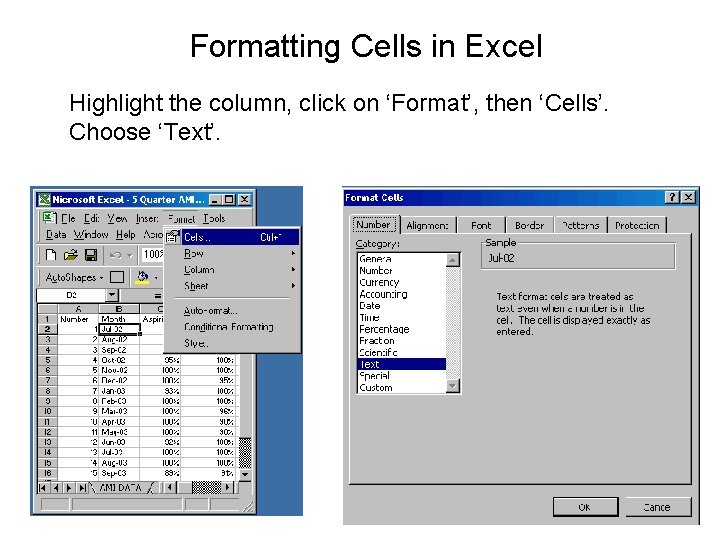Click first-sheet navigation arrow in sheet tabs
720x540 pixels.
(x=43, y=488)
